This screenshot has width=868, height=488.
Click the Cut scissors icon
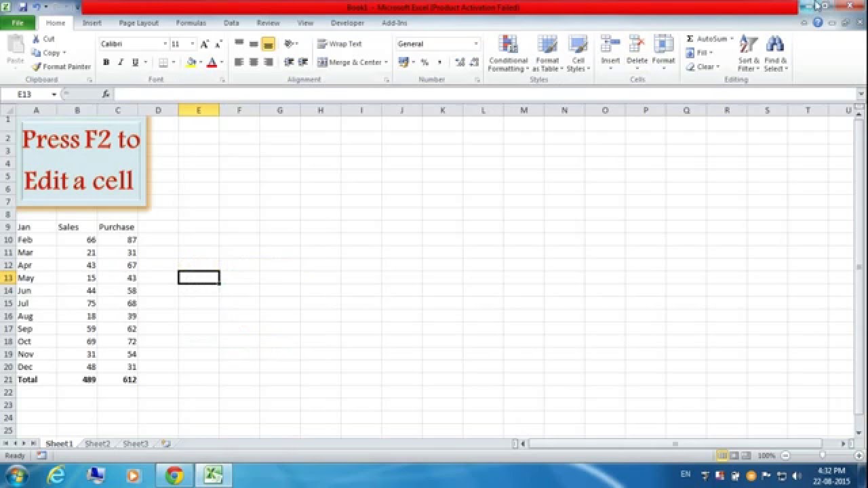tap(36, 39)
